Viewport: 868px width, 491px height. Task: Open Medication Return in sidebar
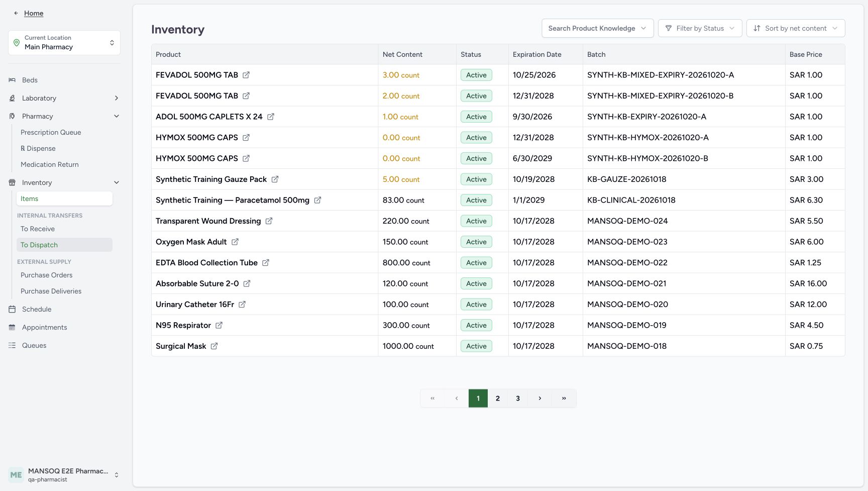[50, 164]
